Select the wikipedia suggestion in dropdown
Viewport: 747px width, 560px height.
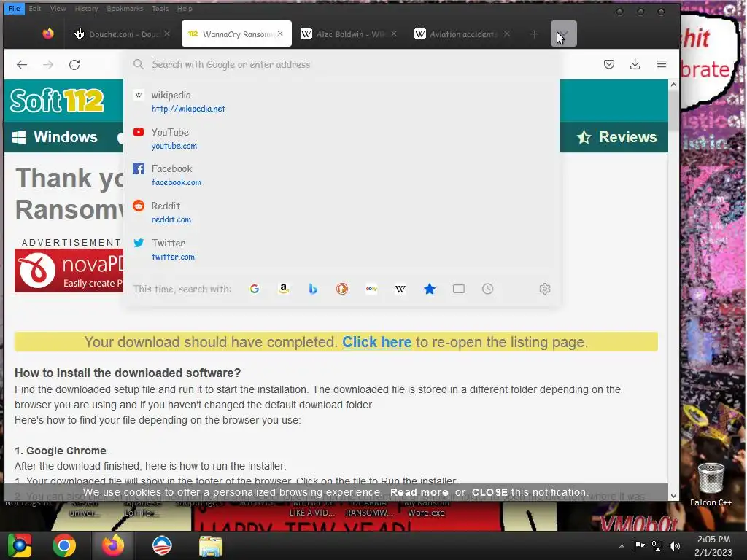(x=342, y=101)
